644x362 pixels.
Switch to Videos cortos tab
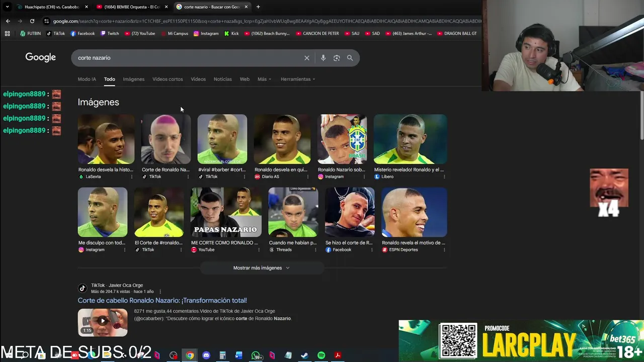[x=168, y=79]
